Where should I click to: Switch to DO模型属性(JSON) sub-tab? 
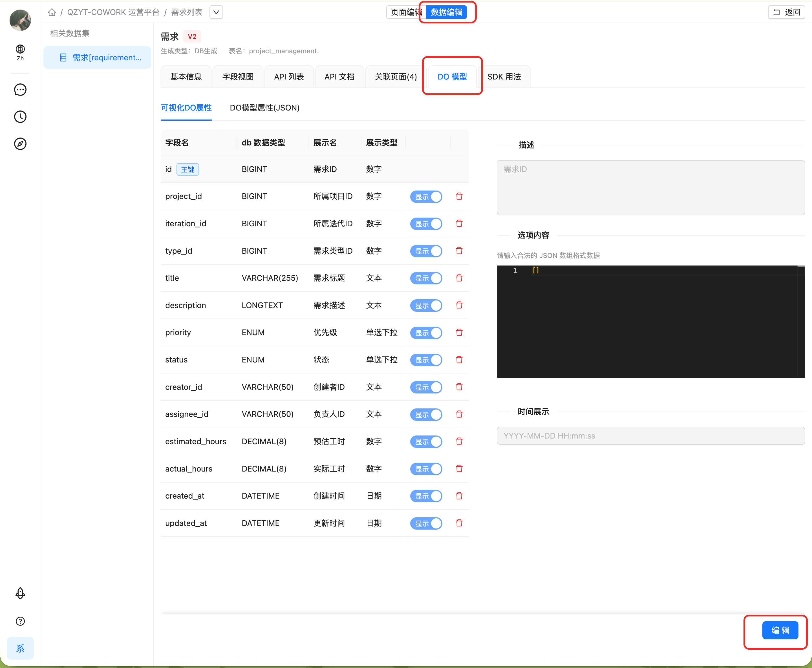coord(265,108)
